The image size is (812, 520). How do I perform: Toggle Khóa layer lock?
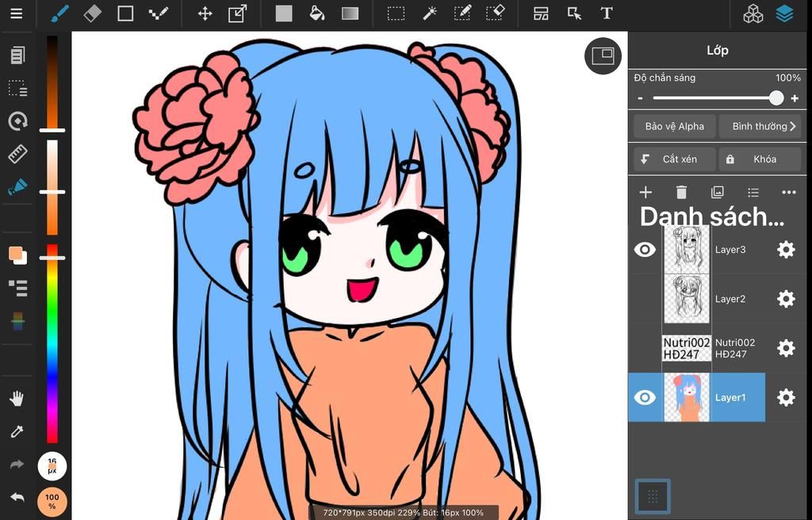pos(760,159)
